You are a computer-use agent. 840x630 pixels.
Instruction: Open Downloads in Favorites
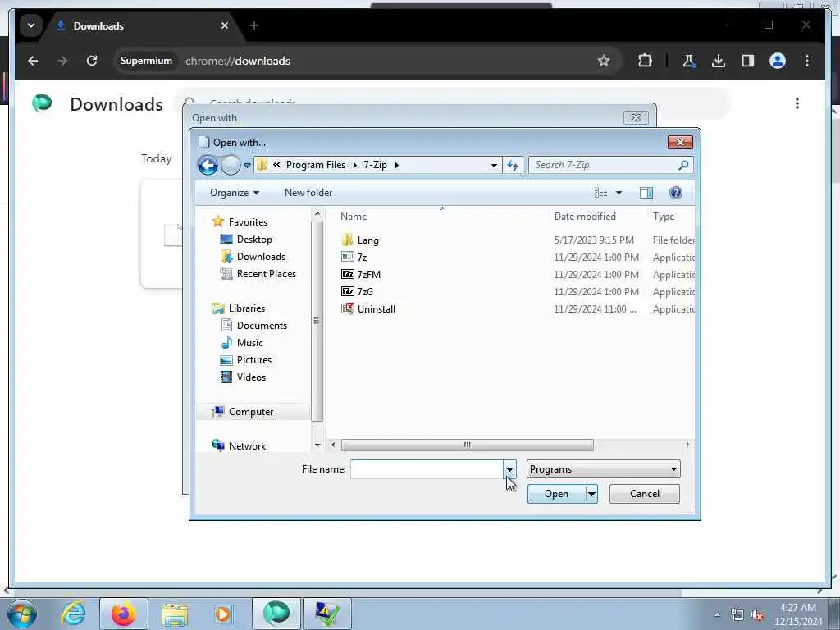coord(261,257)
